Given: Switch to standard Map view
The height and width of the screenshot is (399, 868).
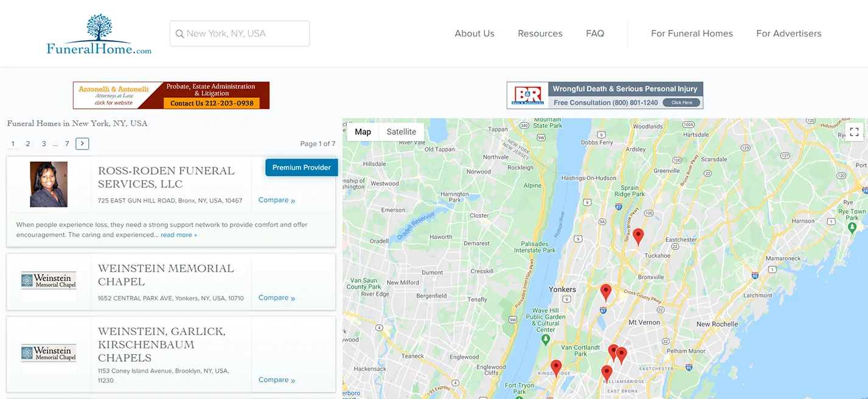Looking at the screenshot, I should pyautogui.click(x=363, y=132).
